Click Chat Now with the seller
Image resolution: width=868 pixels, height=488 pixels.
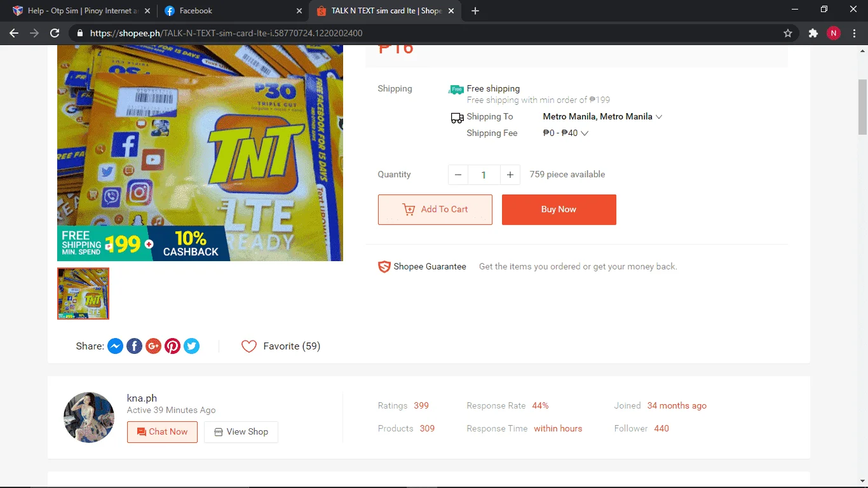point(162,432)
